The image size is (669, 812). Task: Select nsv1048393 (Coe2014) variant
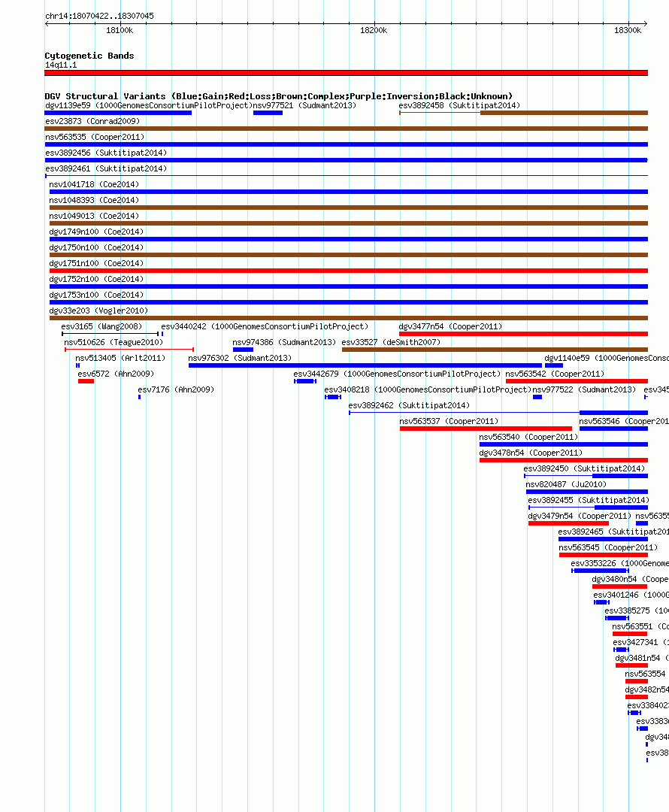pos(94,201)
